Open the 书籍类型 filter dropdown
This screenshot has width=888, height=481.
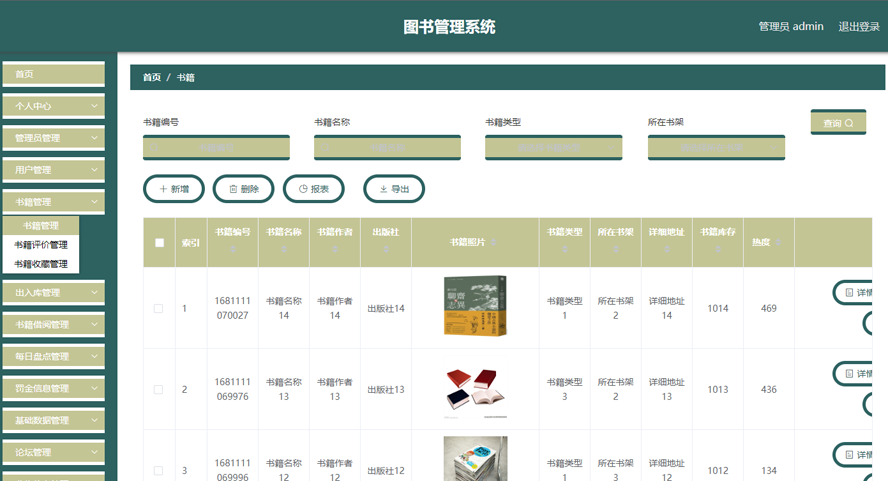pos(553,147)
